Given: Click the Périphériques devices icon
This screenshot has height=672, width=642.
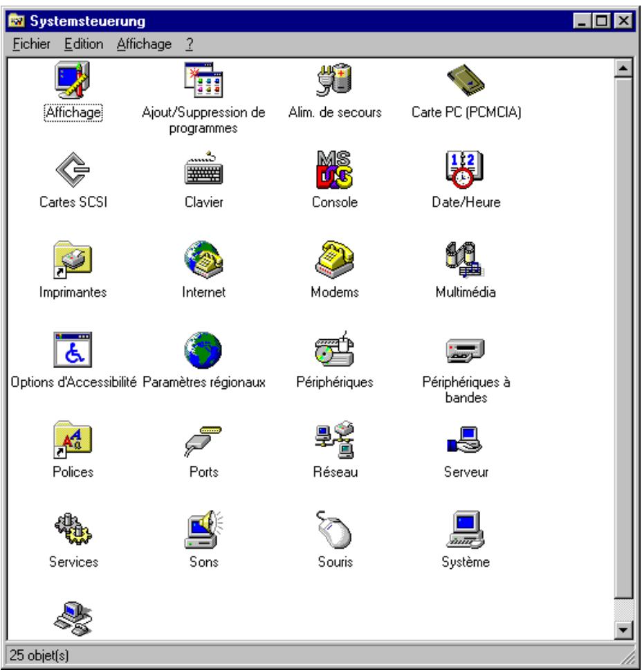Looking at the screenshot, I should pos(335,349).
